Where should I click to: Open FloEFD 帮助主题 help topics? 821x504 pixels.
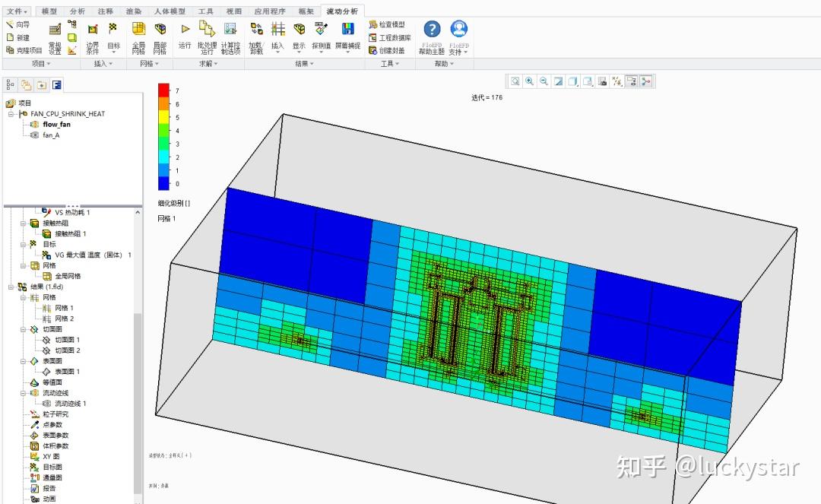432,30
